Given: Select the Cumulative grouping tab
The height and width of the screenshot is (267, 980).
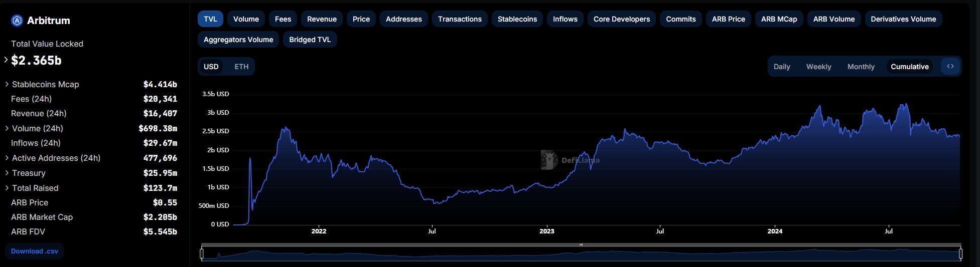Looking at the screenshot, I should click(x=910, y=67).
